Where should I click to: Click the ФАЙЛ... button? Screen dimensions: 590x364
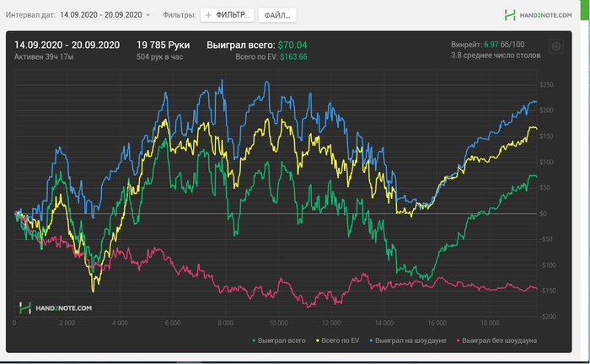tap(277, 15)
